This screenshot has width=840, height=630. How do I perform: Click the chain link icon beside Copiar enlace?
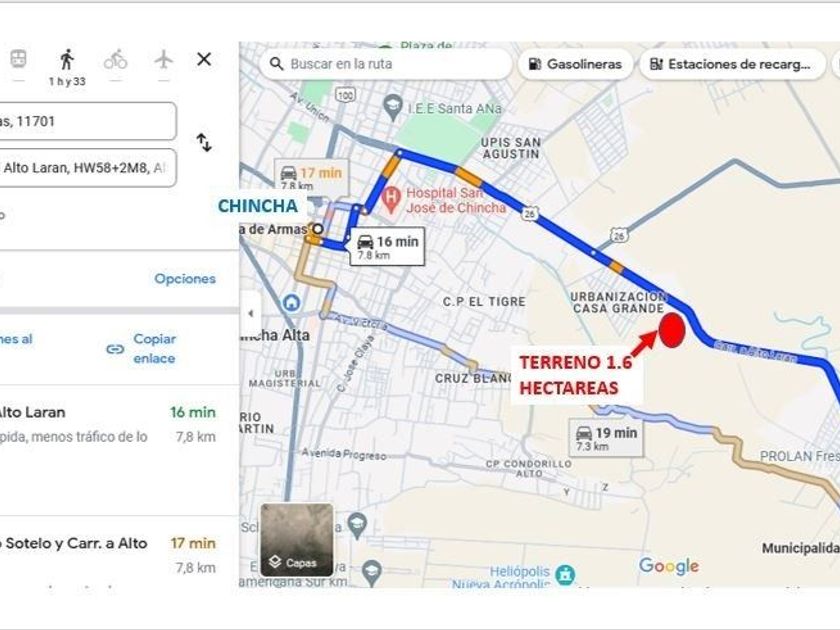[115, 349]
